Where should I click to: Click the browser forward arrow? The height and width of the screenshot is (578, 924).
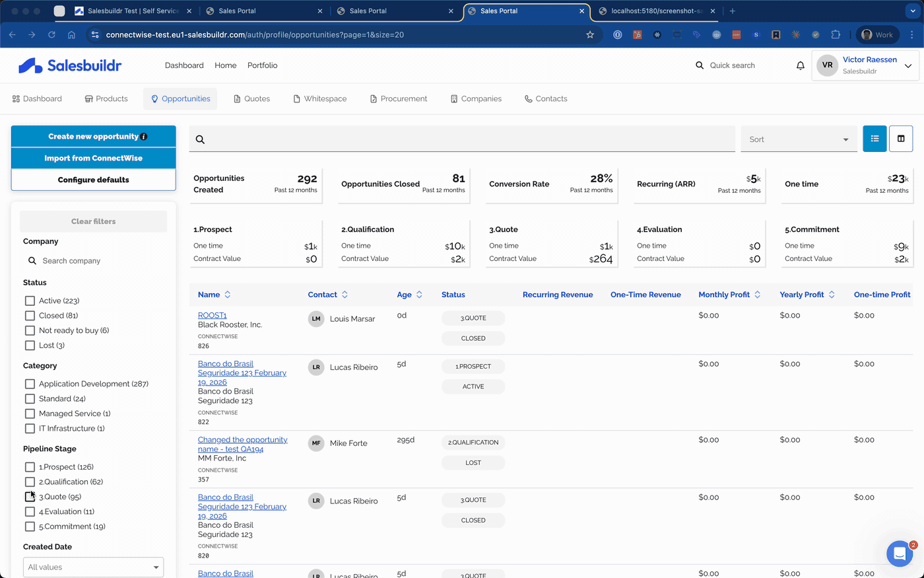pyautogui.click(x=32, y=34)
